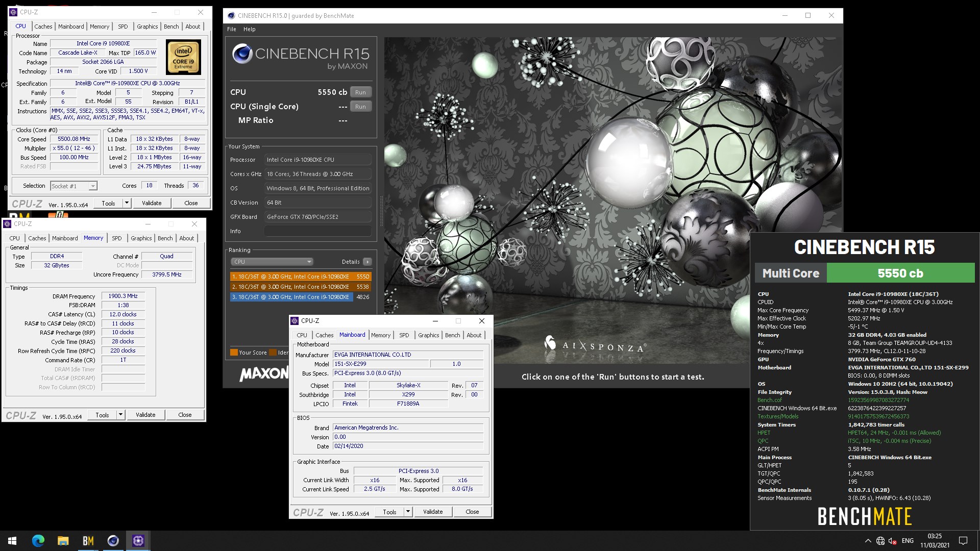Switch to Mainboard tab in top CPU-Z
This screenshot has width=980, height=551.
pyautogui.click(x=71, y=27)
